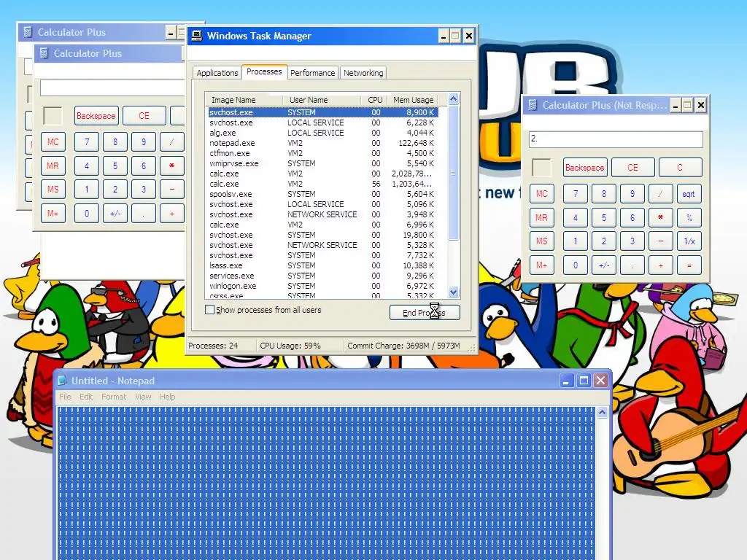This screenshot has width=747, height=560.
Task: Minimize the Windows Task Manager window
Action: tap(444, 36)
